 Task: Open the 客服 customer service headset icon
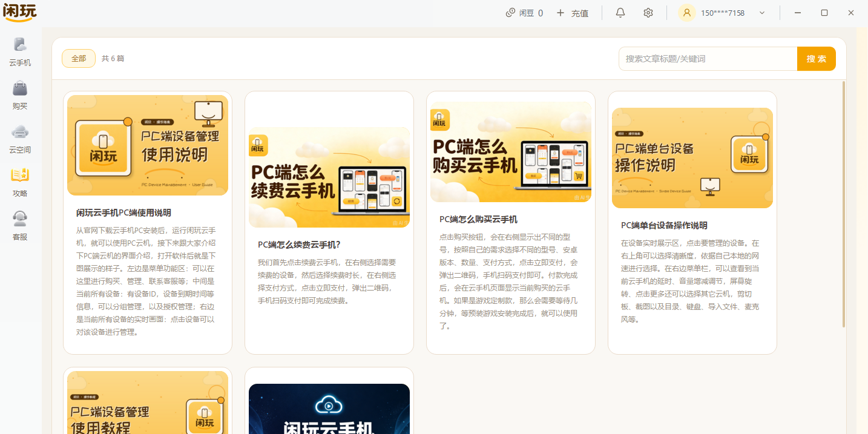coord(20,219)
